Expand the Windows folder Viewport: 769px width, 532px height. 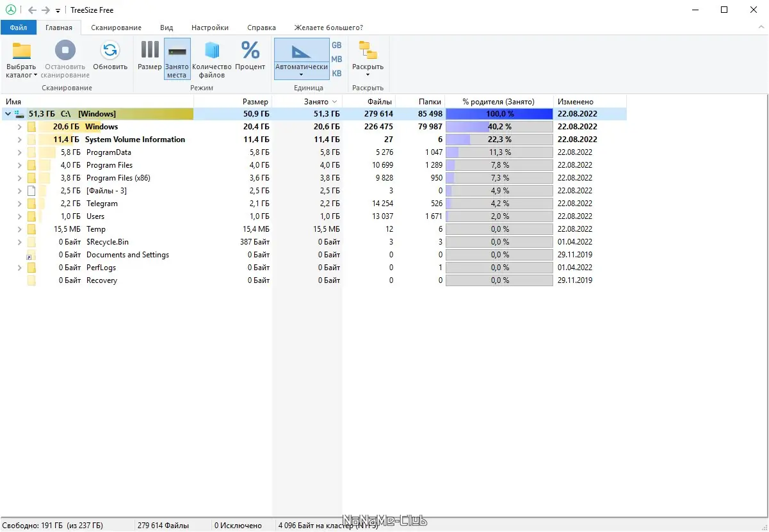click(19, 127)
